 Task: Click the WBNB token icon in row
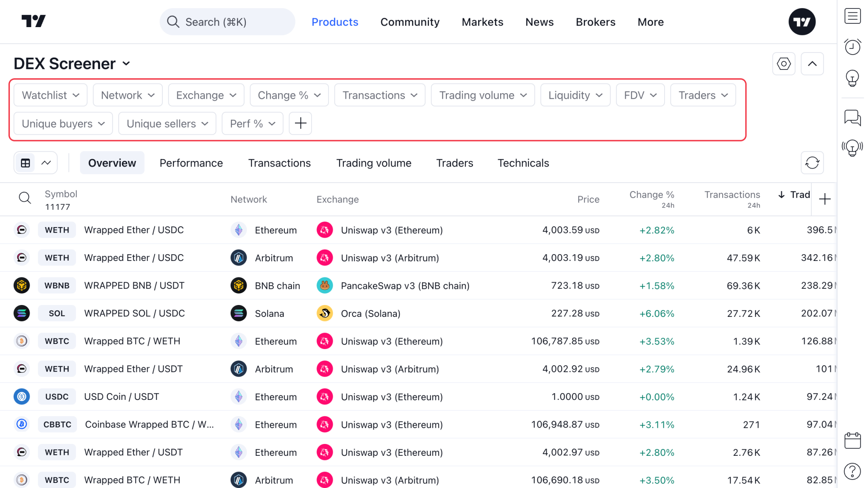click(22, 286)
